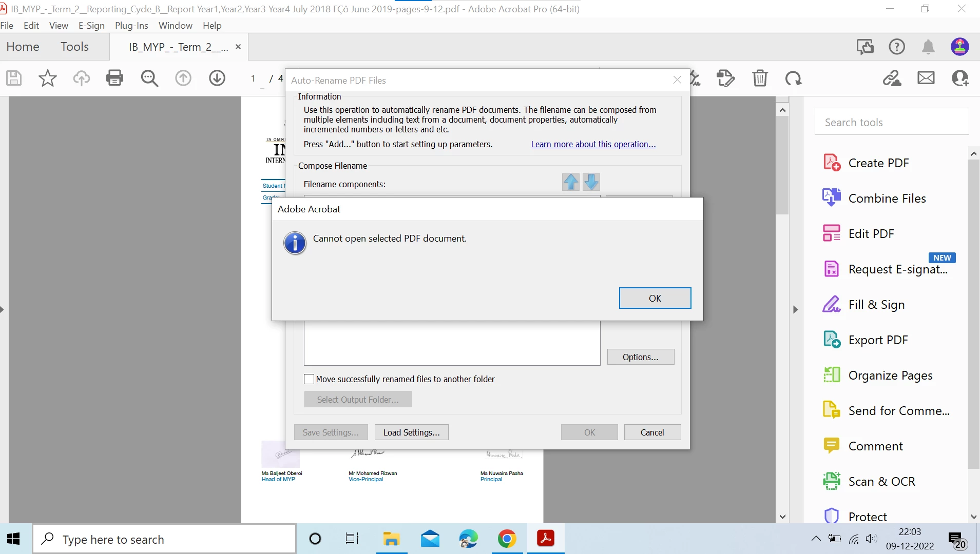The height and width of the screenshot is (554, 980).
Task: Open the Help menu
Action: [x=212, y=26]
